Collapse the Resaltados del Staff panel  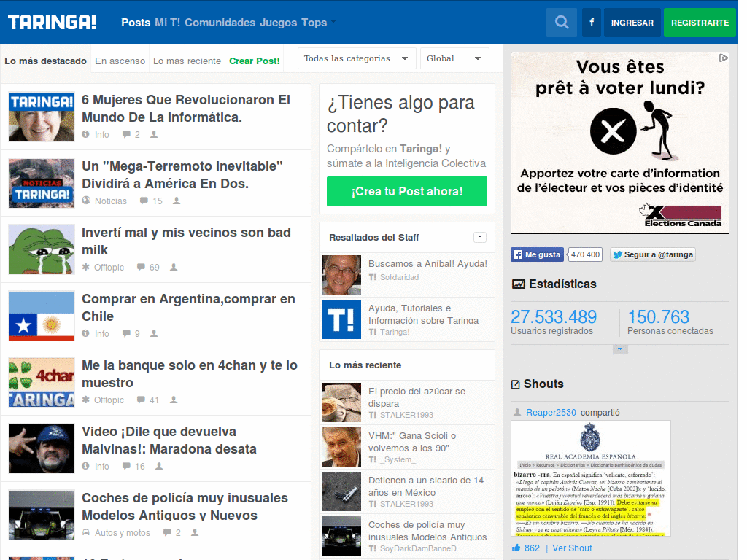pos(480,237)
